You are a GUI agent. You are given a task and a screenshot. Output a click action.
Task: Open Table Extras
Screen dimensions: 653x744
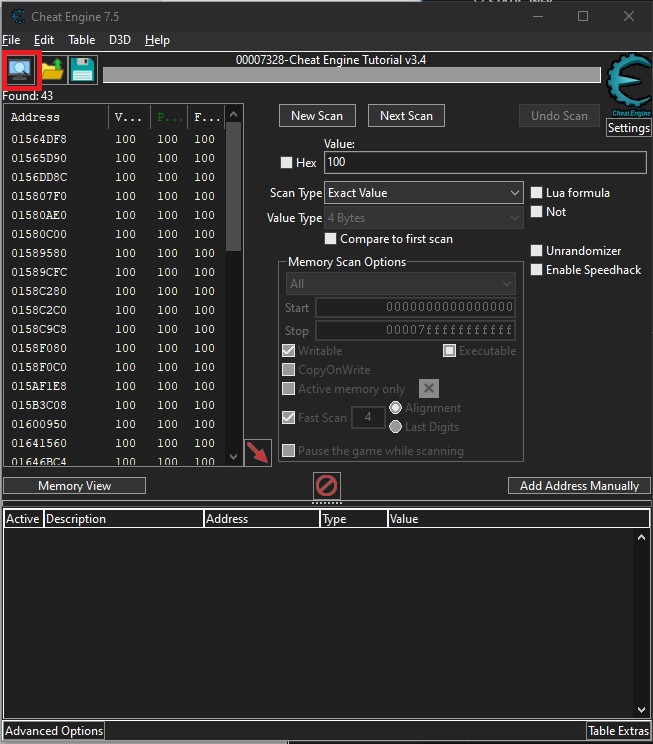point(618,731)
